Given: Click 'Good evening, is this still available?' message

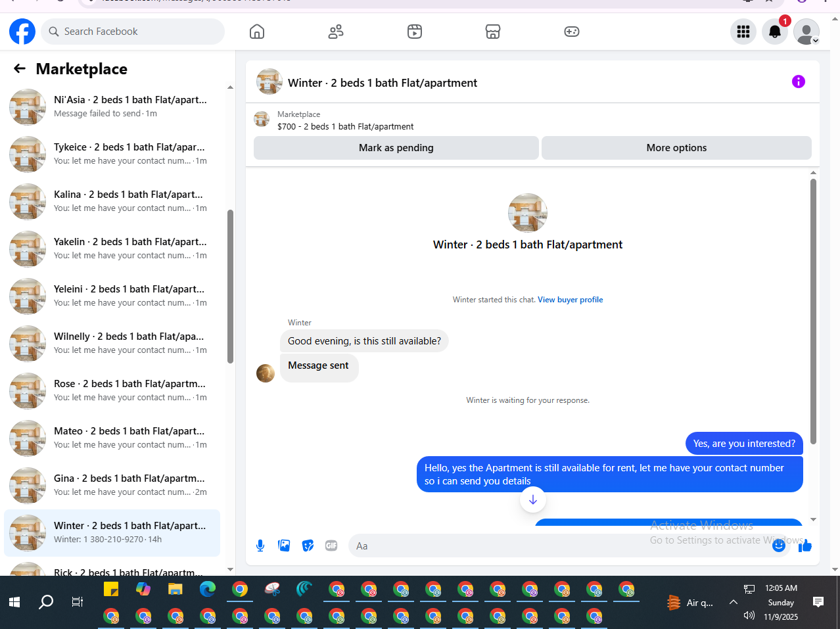Looking at the screenshot, I should pyautogui.click(x=364, y=341).
